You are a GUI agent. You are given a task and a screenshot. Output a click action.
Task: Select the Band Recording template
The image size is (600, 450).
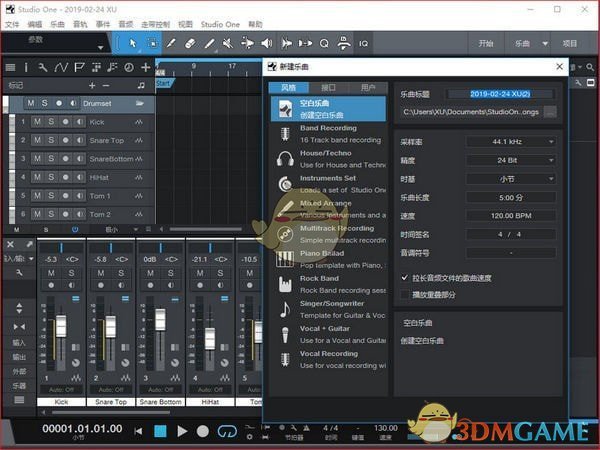click(328, 134)
